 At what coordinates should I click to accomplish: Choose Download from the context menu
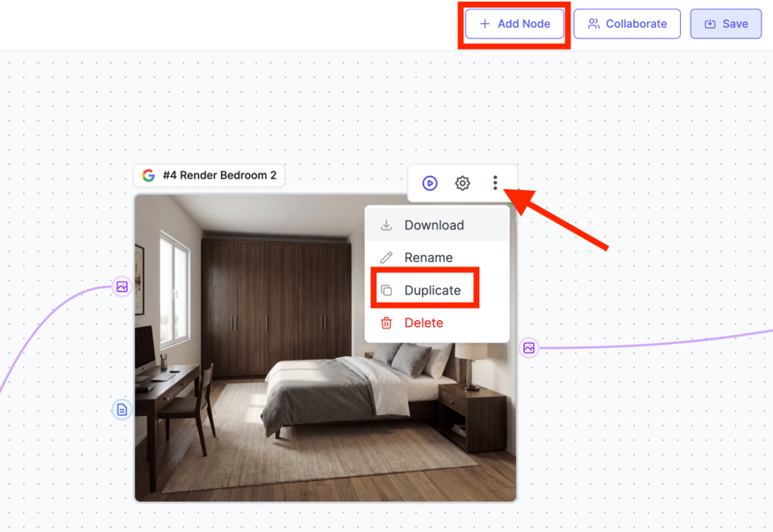(434, 225)
